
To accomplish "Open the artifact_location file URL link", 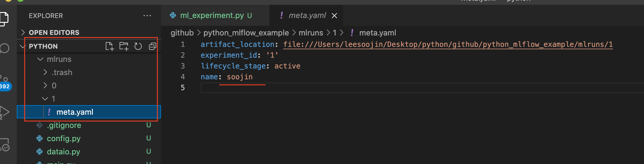I will [448, 44].
